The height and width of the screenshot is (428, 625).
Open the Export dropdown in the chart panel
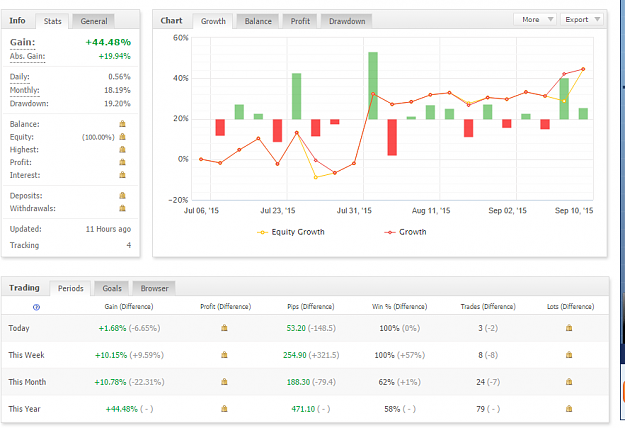(582, 20)
